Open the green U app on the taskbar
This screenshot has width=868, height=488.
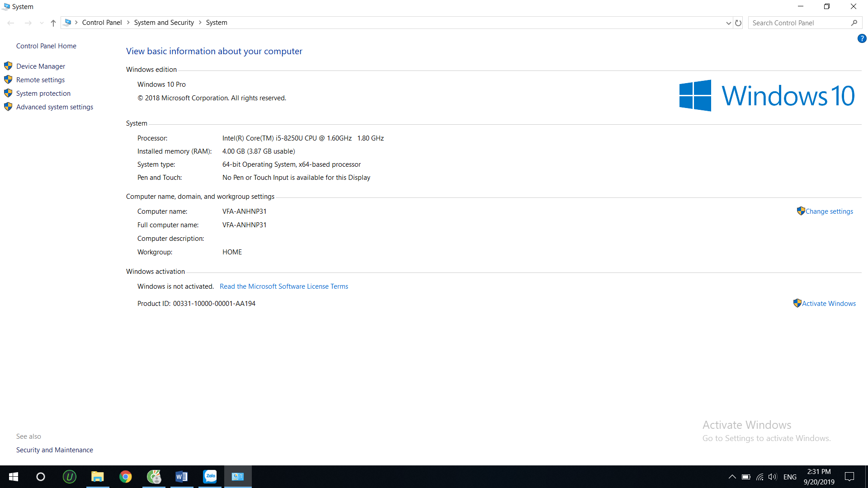tap(69, 477)
